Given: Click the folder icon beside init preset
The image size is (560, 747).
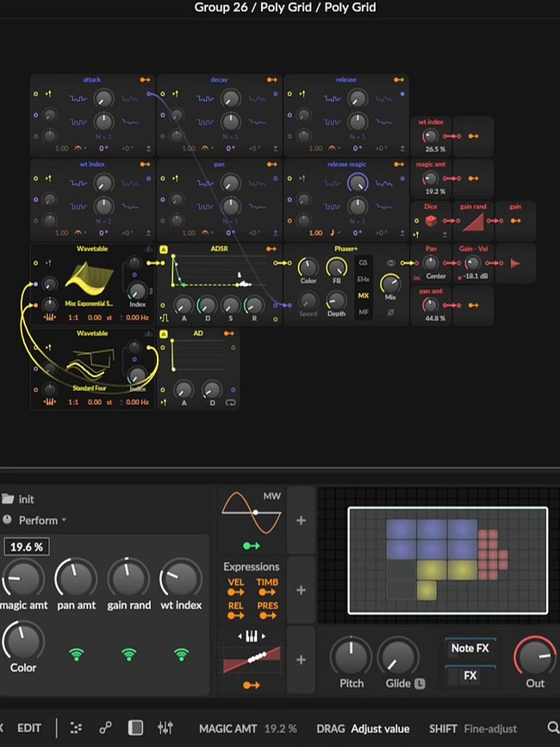Looking at the screenshot, I should click(x=8, y=499).
